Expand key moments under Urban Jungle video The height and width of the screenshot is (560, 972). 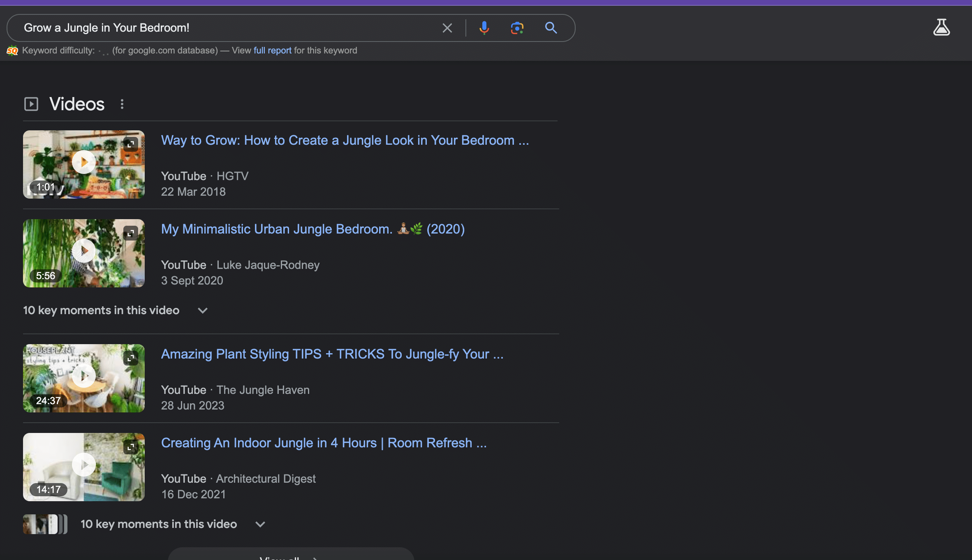pos(116,310)
